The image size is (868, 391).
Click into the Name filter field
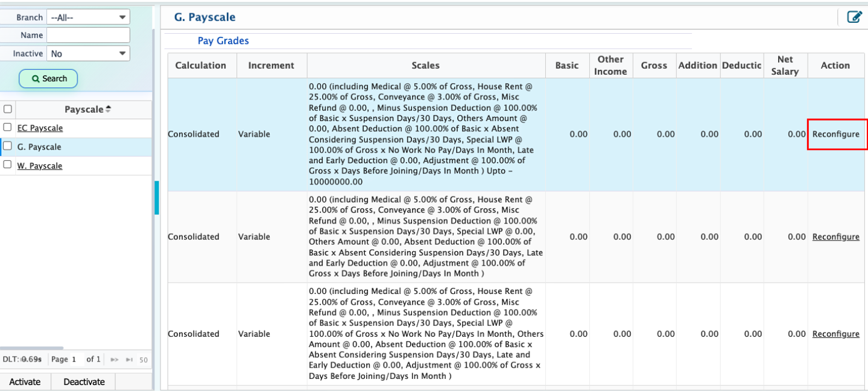point(88,35)
